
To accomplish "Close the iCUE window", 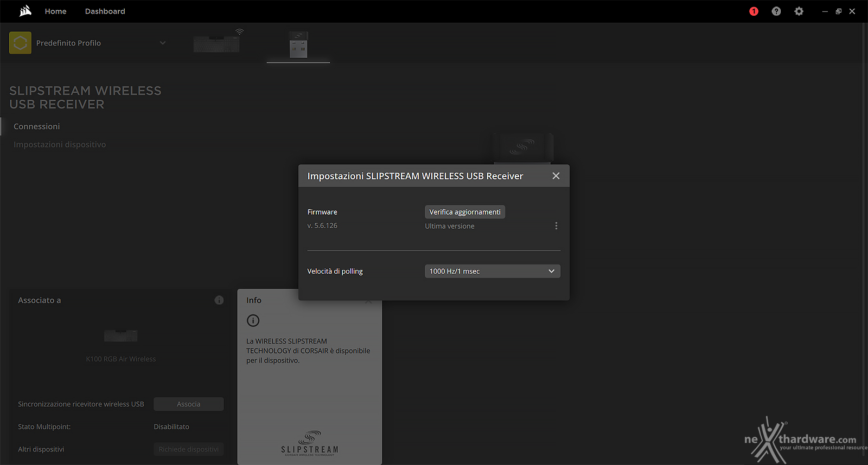I will click(852, 11).
